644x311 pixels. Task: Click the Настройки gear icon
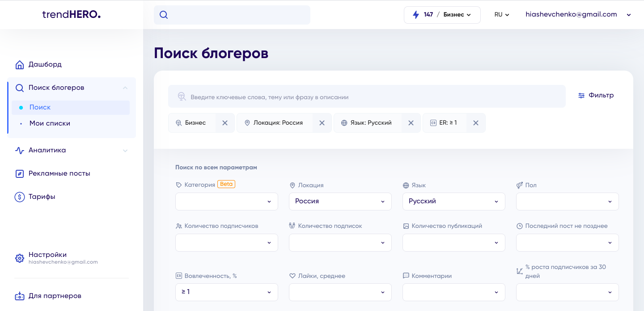click(x=19, y=258)
